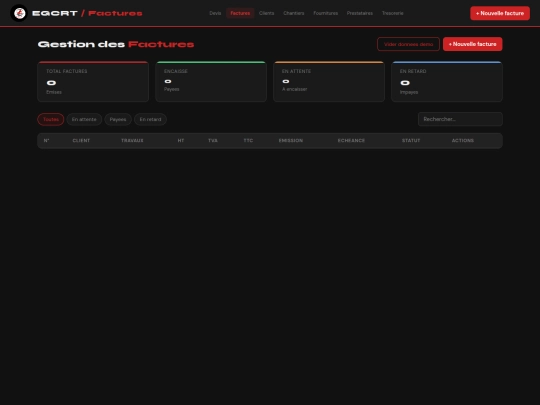Switch to the Tresorerie section
Image resolution: width=540 pixels, height=405 pixels.
pyautogui.click(x=393, y=13)
